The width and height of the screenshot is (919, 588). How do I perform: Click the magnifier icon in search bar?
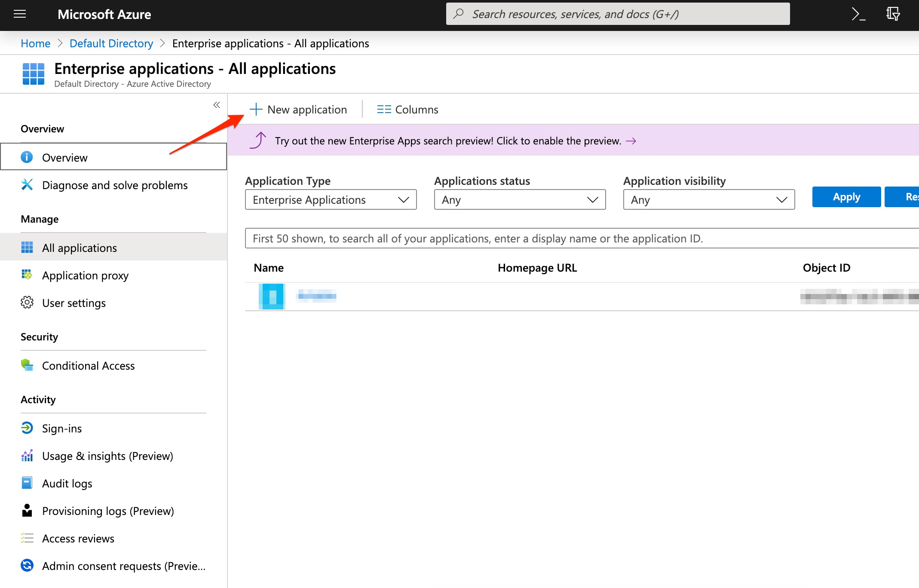click(459, 14)
